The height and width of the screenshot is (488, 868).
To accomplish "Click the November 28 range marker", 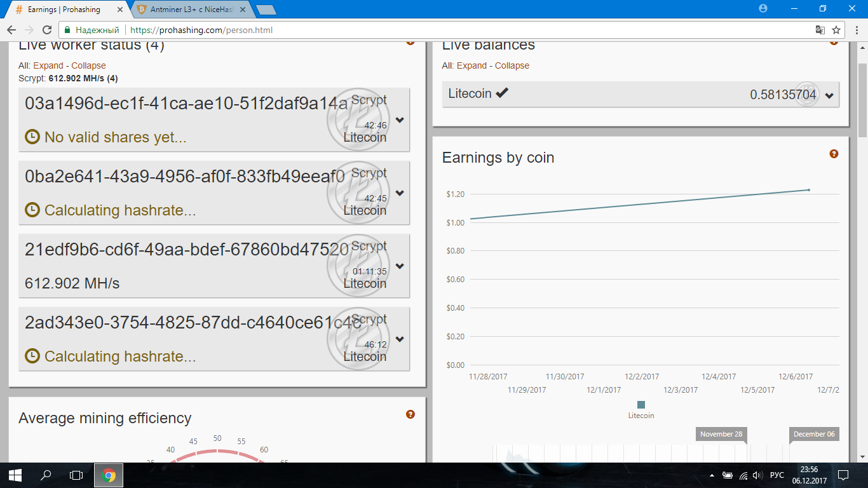I will [721, 434].
